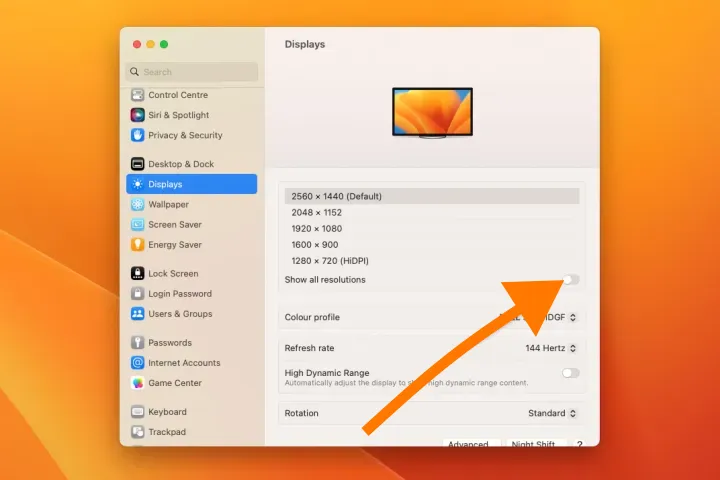Select 1280 × 720 (HiDPI) resolution
This screenshot has height=480, width=720.
click(432, 260)
